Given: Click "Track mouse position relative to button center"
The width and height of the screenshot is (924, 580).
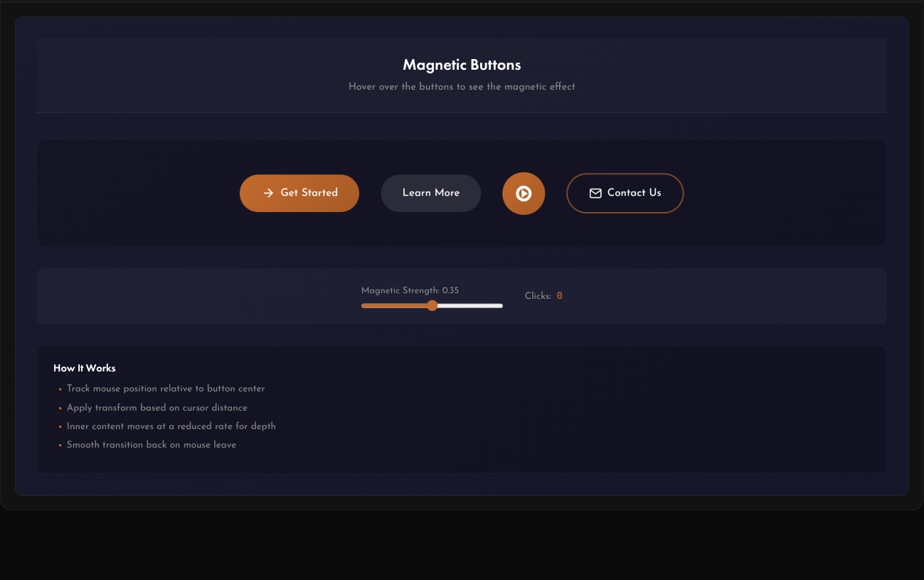Looking at the screenshot, I should (166, 389).
